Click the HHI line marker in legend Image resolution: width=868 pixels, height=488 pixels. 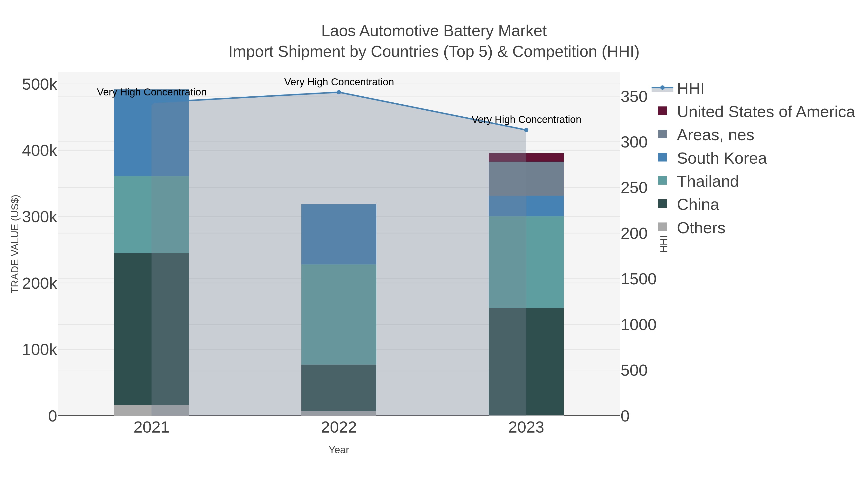coord(663,88)
